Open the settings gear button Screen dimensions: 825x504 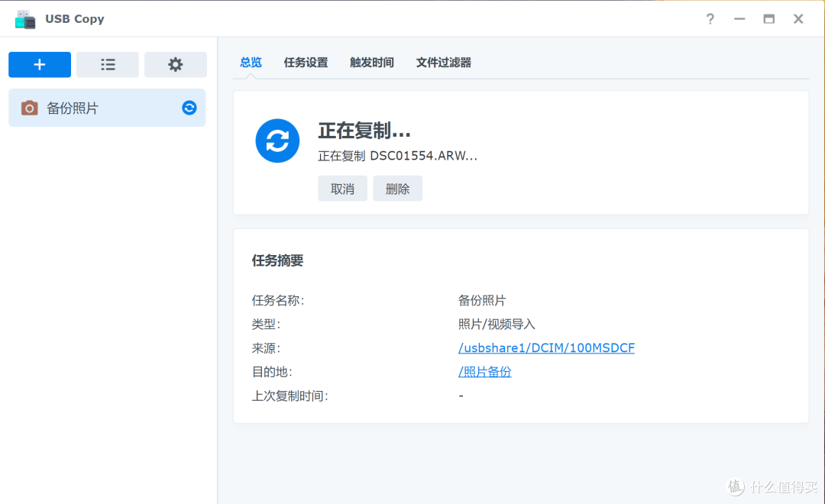point(175,65)
